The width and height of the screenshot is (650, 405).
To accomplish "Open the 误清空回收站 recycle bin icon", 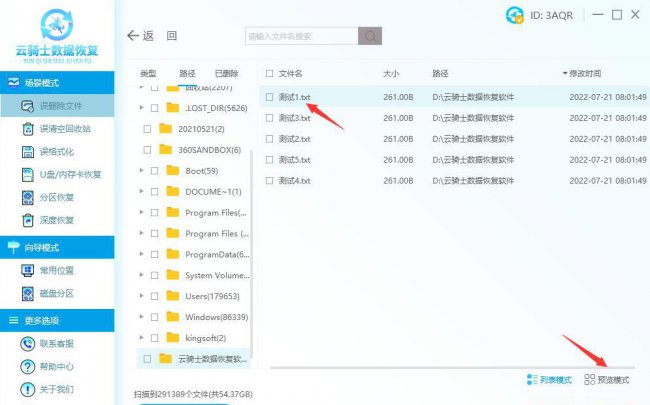I will coord(27,129).
